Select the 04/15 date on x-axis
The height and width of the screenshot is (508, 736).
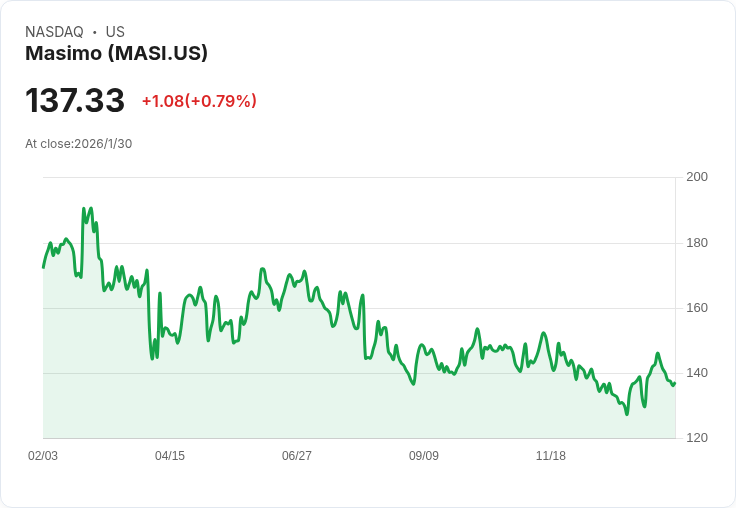[x=170, y=456]
